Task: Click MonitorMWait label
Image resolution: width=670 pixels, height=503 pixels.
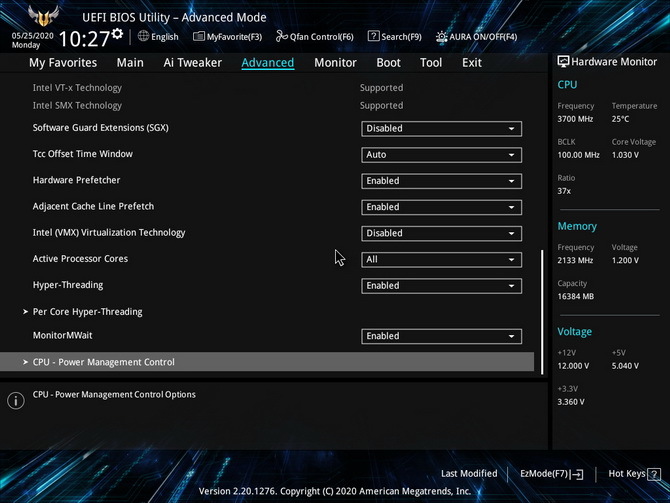Action: (x=62, y=335)
